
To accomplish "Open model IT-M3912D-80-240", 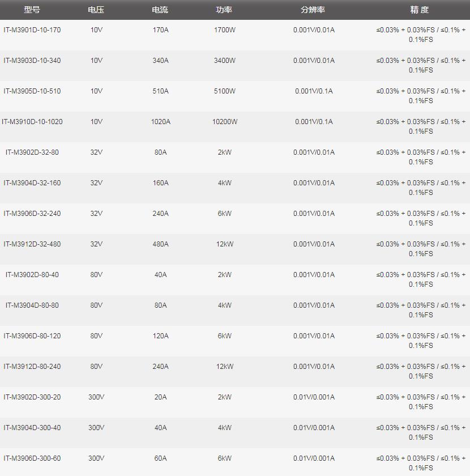I will point(32,367).
